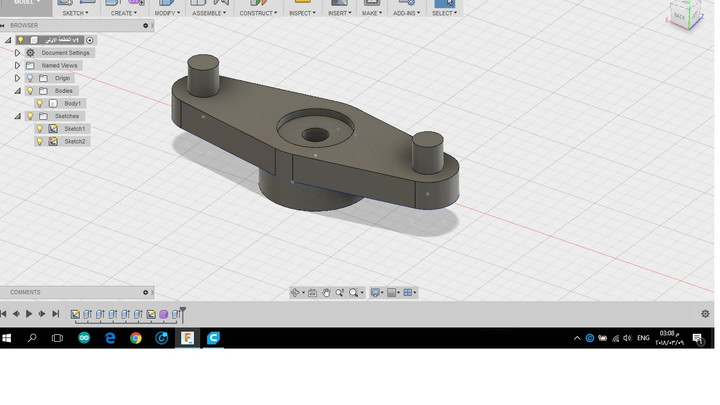Hide Sketch2 via its lightbulb
Viewport: 720px width, 405px height.
tap(40, 141)
